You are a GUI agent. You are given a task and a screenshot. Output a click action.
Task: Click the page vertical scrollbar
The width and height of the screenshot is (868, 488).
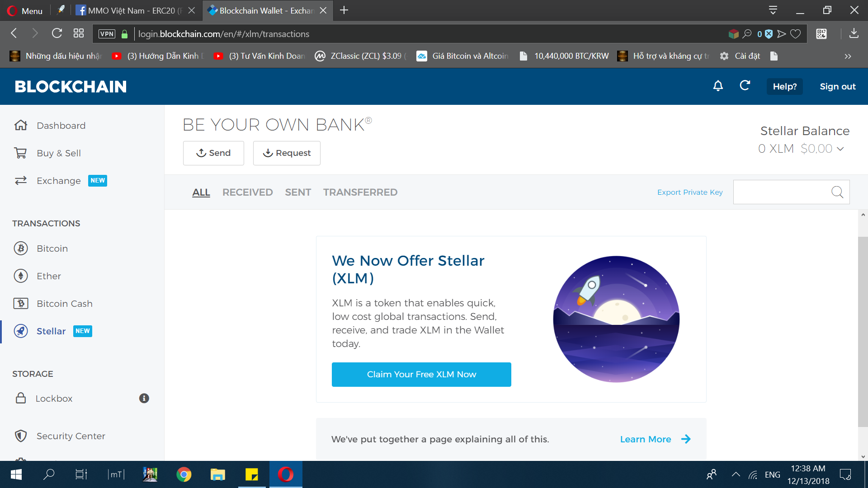pos(863,331)
